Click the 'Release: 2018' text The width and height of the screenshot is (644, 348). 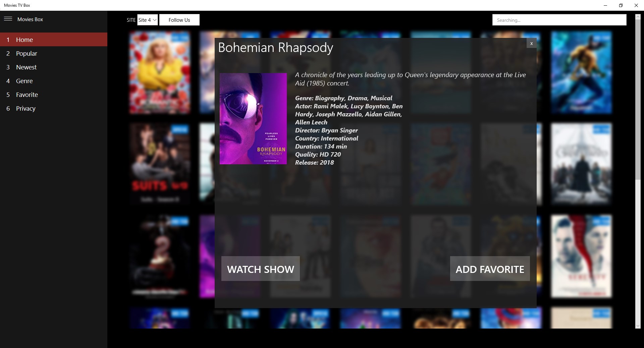pyautogui.click(x=315, y=163)
